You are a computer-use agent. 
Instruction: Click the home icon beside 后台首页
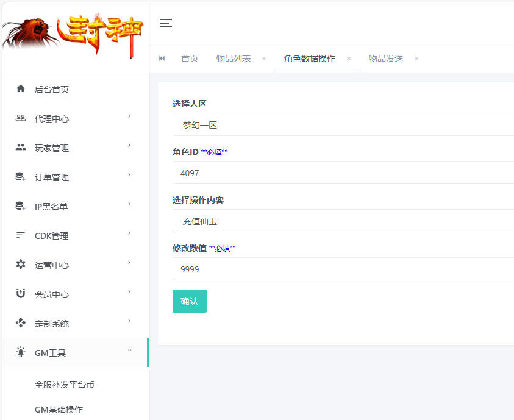[18, 89]
